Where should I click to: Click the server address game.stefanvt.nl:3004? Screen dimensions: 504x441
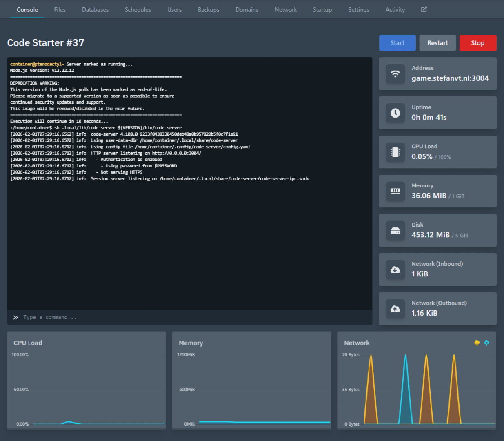pos(450,78)
